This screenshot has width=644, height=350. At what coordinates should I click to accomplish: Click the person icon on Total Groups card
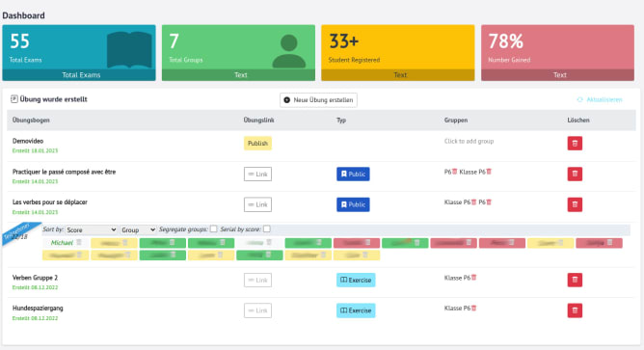(x=288, y=51)
